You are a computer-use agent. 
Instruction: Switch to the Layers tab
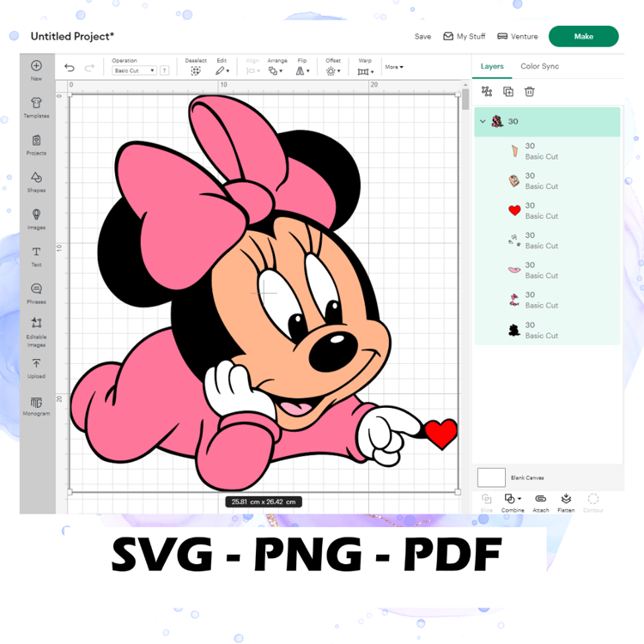point(492,66)
